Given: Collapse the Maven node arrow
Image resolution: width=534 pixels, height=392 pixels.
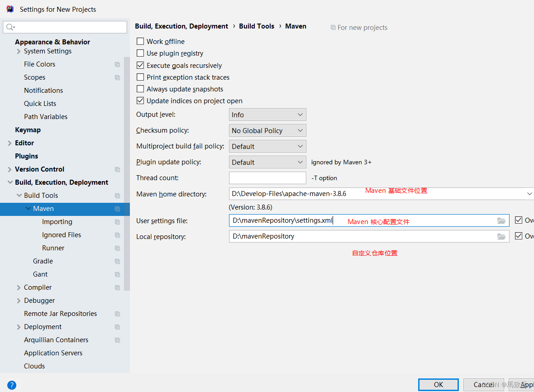Looking at the screenshot, I should tap(28, 208).
